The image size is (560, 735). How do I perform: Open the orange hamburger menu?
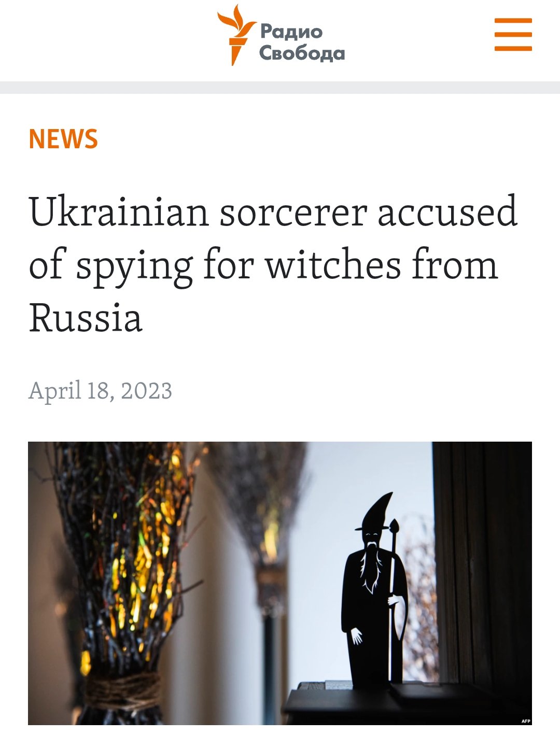(x=513, y=35)
